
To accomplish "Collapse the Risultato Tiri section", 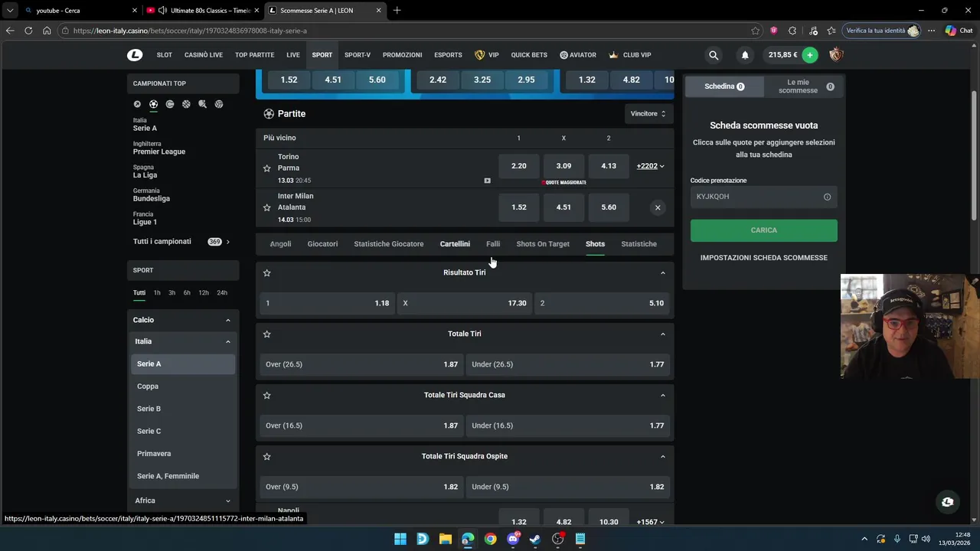I will pyautogui.click(x=663, y=272).
